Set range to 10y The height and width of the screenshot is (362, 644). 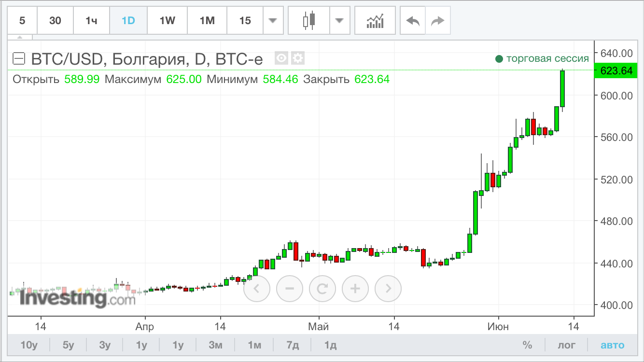[29, 345]
